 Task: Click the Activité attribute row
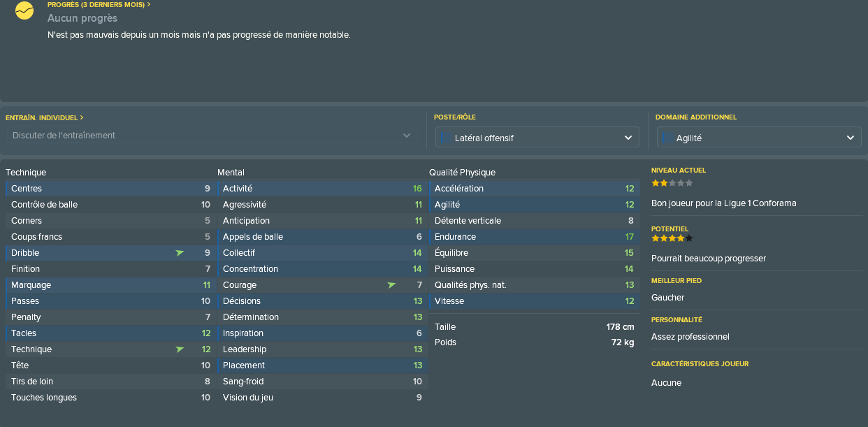(321, 189)
